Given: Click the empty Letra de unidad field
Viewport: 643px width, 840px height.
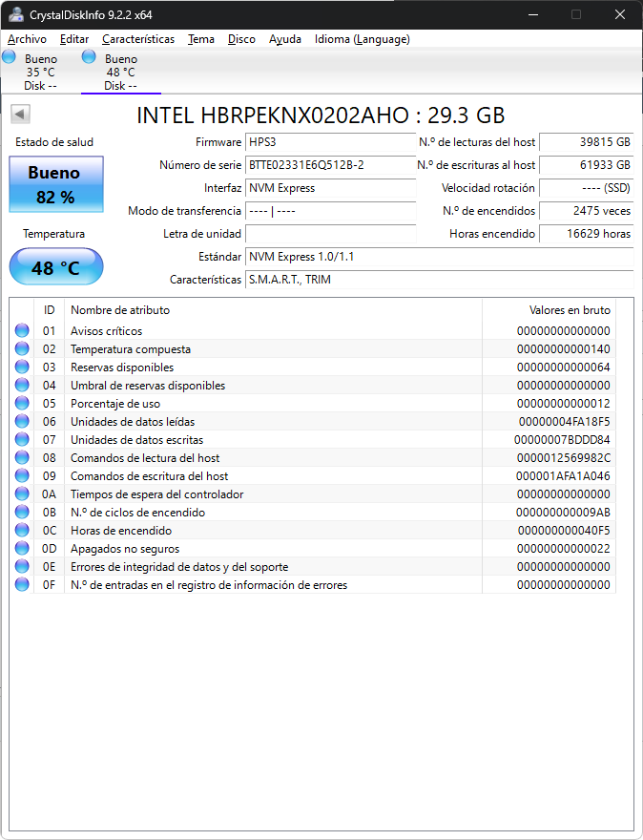Looking at the screenshot, I should (330, 234).
